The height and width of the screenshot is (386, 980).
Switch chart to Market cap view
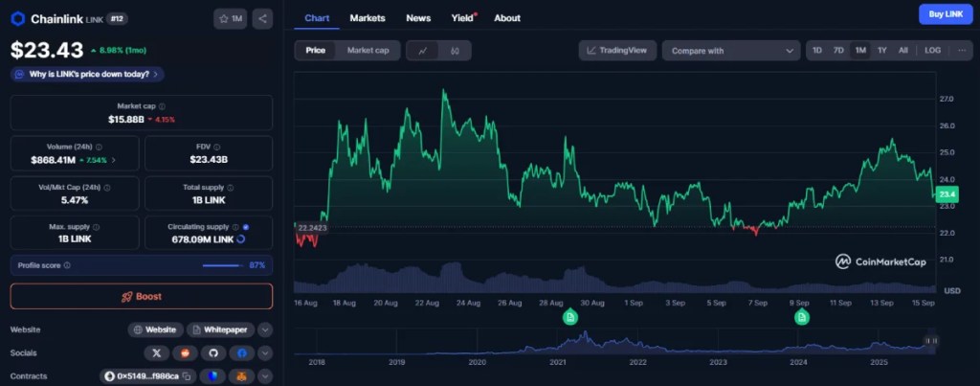(x=368, y=51)
